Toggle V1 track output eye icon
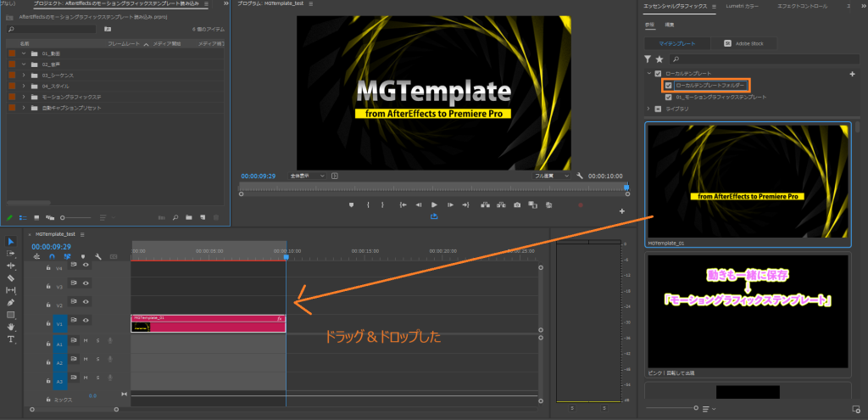The image size is (868, 420). 86,320
